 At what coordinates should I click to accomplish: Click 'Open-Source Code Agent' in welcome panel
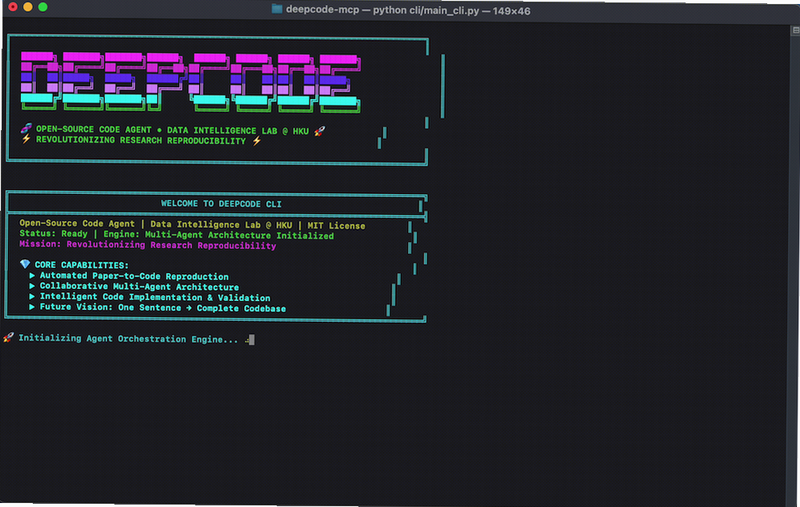pyautogui.click(x=77, y=223)
